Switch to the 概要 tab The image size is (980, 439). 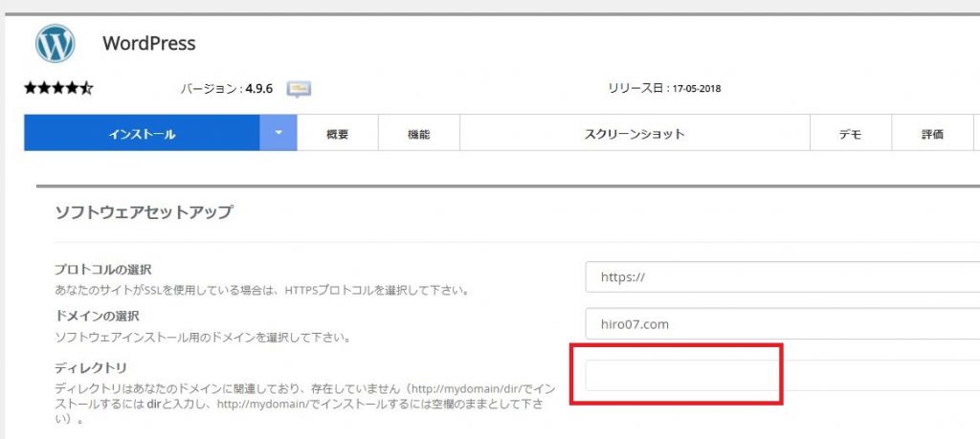[x=338, y=134]
